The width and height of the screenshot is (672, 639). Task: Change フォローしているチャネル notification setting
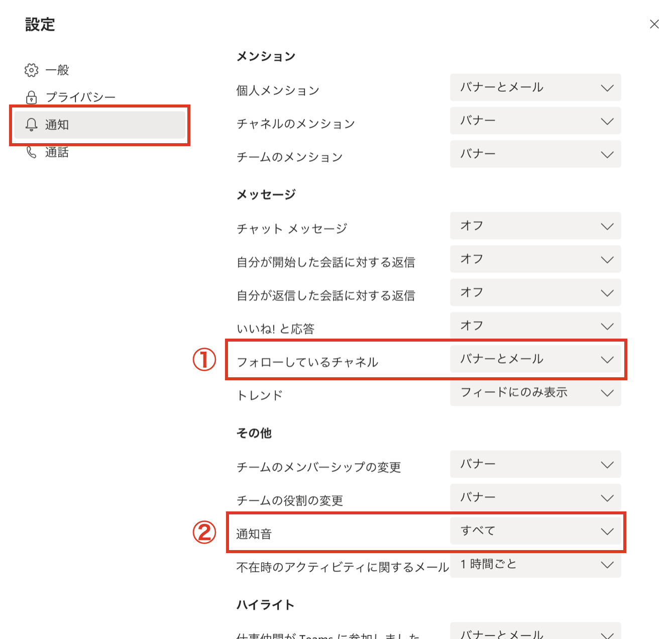pyautogui.click(x=535, y=359)
